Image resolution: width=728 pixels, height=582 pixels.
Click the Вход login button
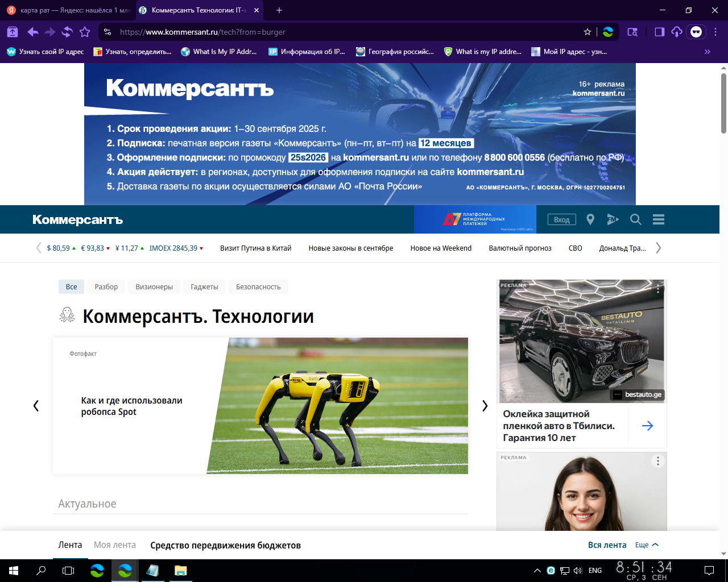pyautogui.click(x=562, y=219)
